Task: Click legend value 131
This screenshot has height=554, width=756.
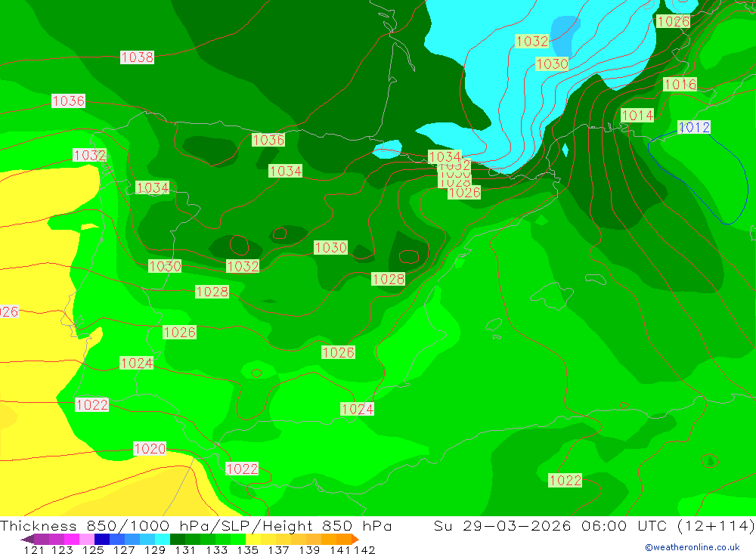Action: click(x=185, y=550)
